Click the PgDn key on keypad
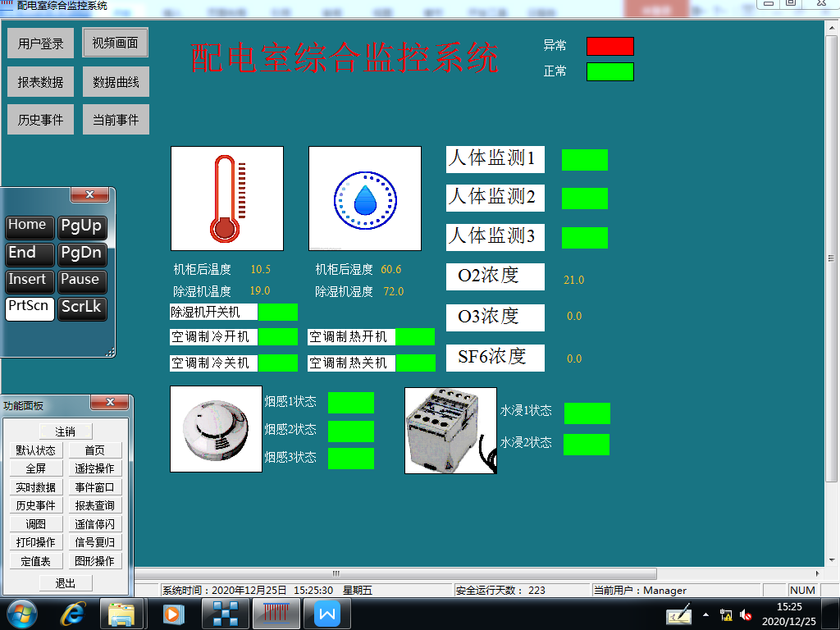The width and height of the screenshot is (840, 630). click(x=81, y=253)
